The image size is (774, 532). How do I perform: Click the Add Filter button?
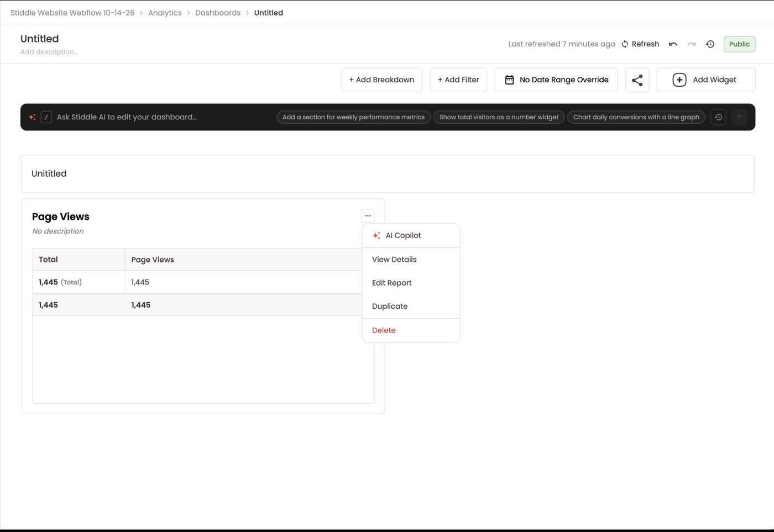458,80
